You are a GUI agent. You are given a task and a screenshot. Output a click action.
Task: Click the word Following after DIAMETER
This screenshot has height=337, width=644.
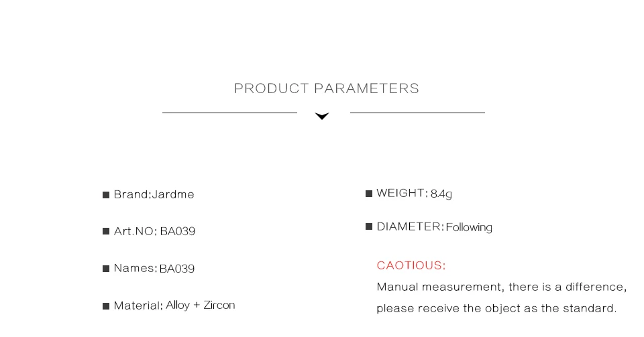pyautogui.click(x=469, y=228)
